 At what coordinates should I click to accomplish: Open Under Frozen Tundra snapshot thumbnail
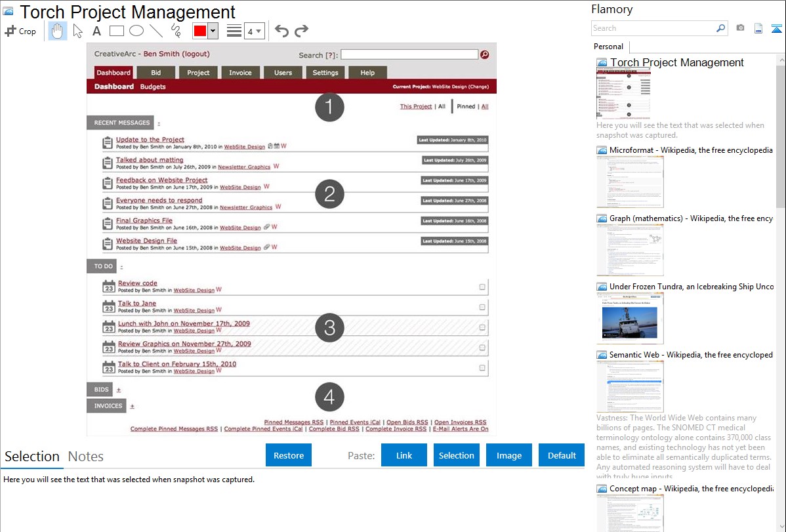pos(630,318)
